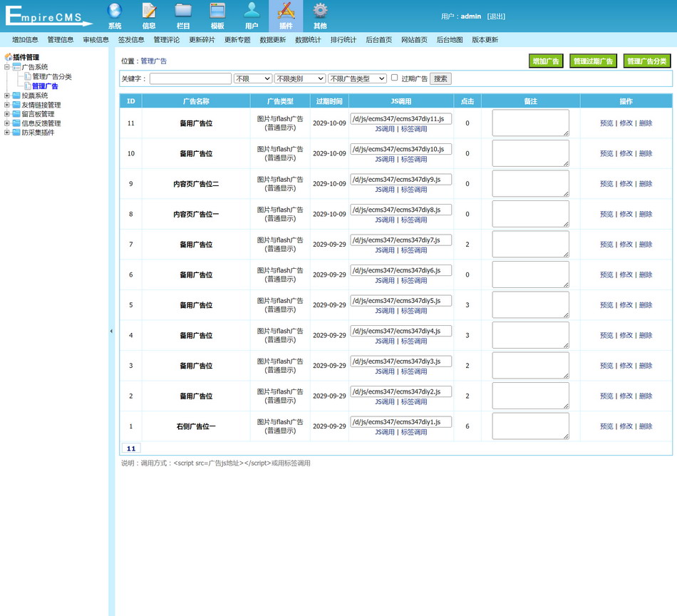Select the JS path field for ad ID 8
Screen dimensions: 677x616
point(401,210)
